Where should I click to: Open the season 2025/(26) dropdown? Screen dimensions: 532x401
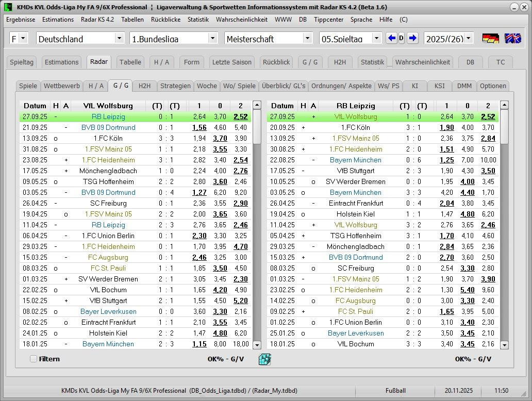[468, 38]
